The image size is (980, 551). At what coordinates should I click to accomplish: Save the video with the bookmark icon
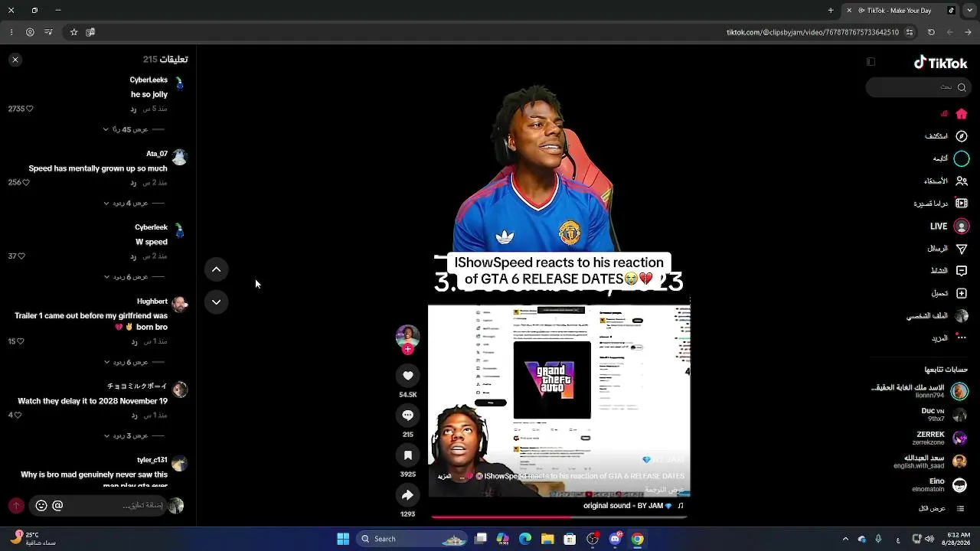[407, 455]
